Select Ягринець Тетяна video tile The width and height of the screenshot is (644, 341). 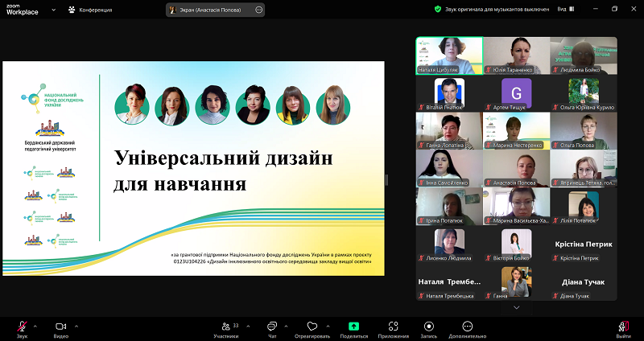(x=583, y=169)
